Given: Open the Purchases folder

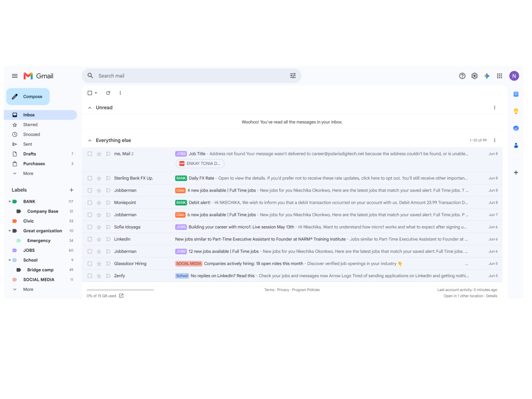Looking at the screenshot, I should coord(40,164).
